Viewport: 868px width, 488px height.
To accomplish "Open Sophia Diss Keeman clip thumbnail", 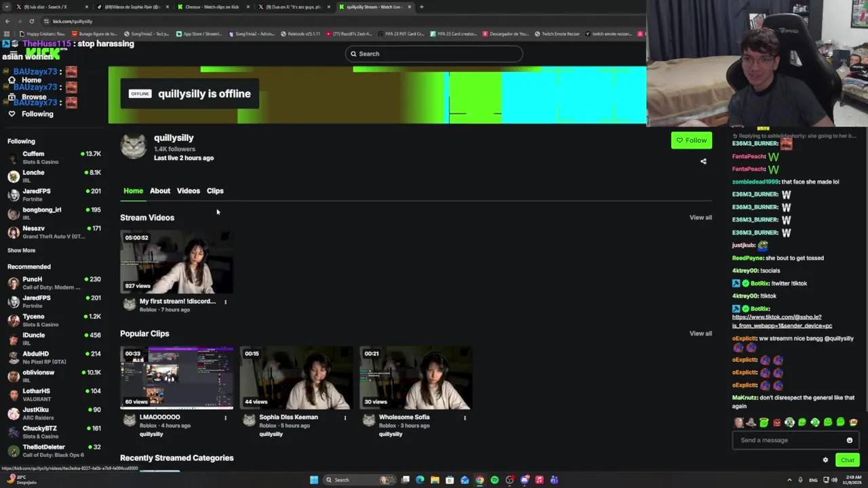I will click(296, 378).
